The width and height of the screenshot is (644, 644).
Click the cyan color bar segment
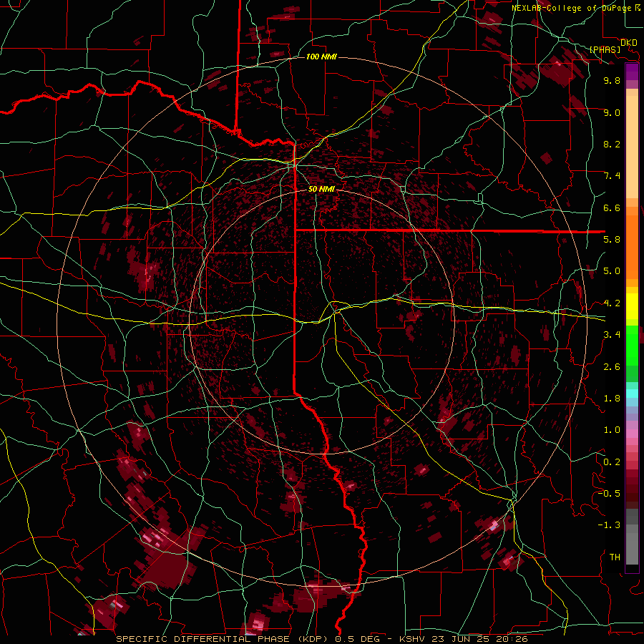click(632, 394)
